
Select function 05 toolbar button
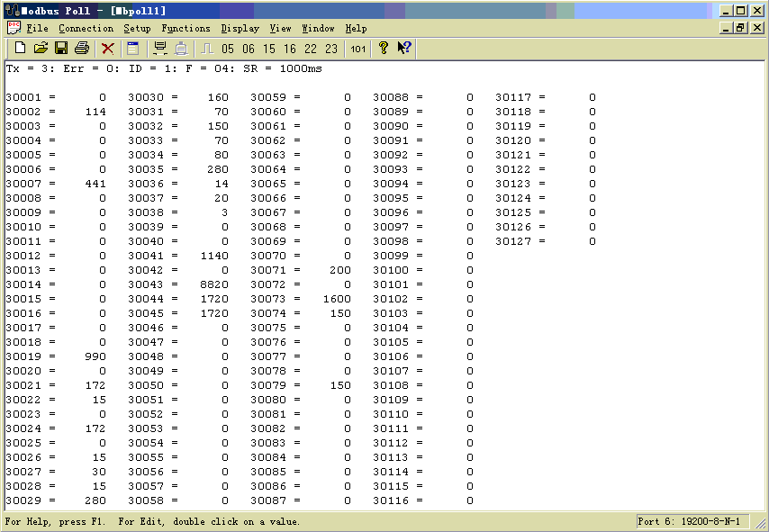click(x=228, y=49)
